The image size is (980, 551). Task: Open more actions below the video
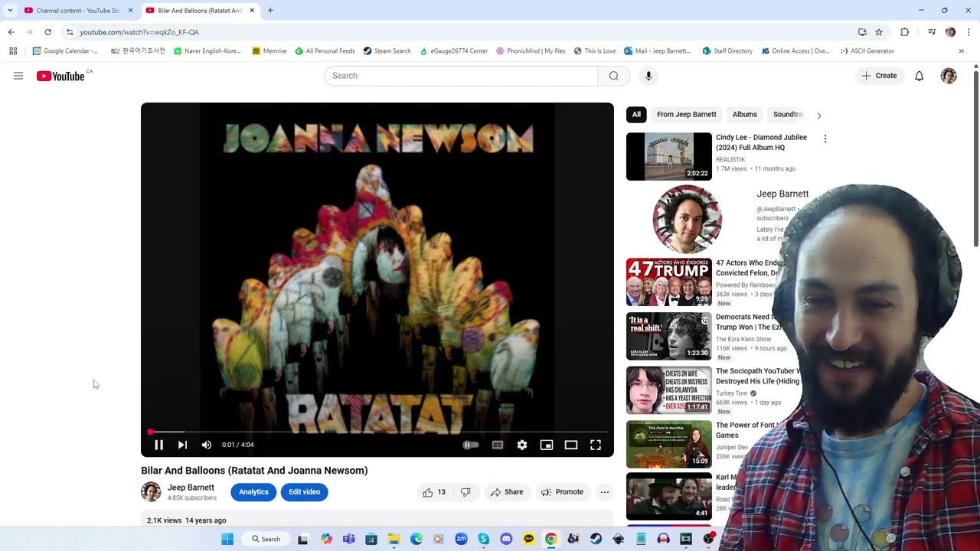(605, 492)
